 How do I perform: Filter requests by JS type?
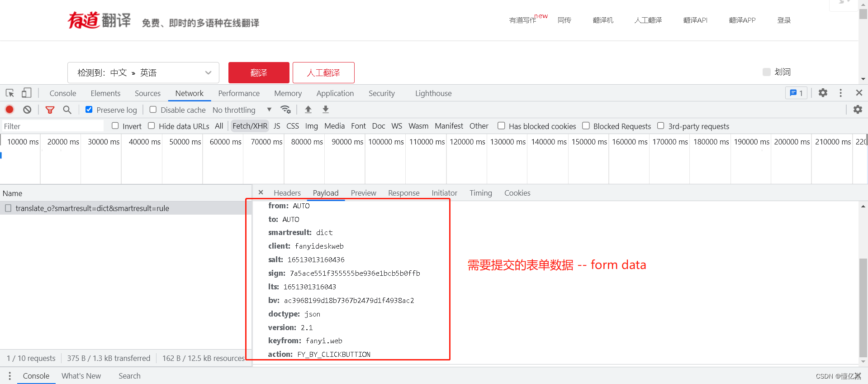tap(277, 126)
